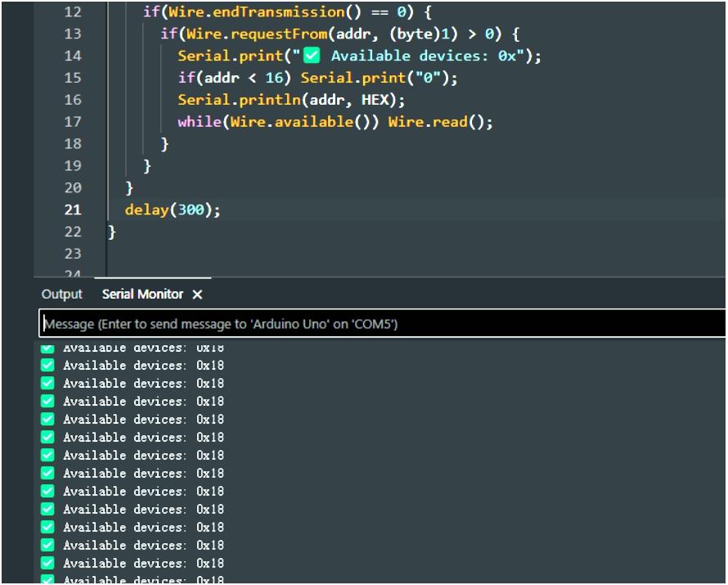The image size is (728, 585).
Task: Click Wire.read() on line 17
Action: click(440, 122)
